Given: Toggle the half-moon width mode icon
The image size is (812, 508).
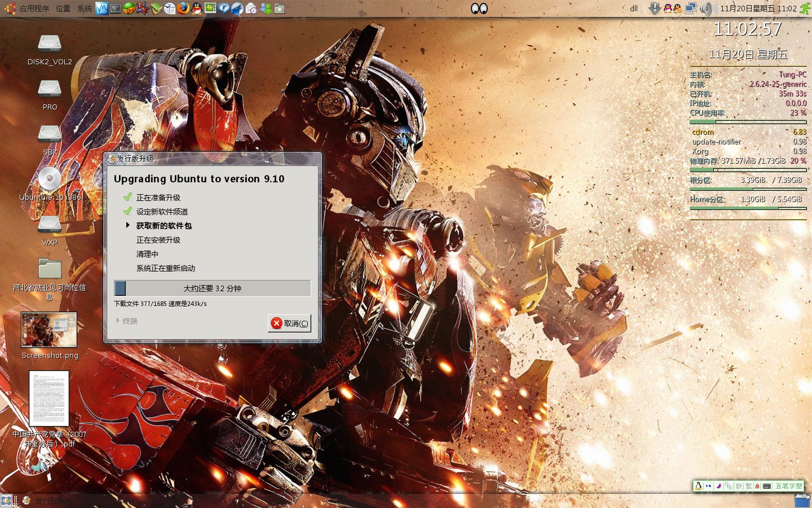Looking at the screenshot, I should pos(718,486).
